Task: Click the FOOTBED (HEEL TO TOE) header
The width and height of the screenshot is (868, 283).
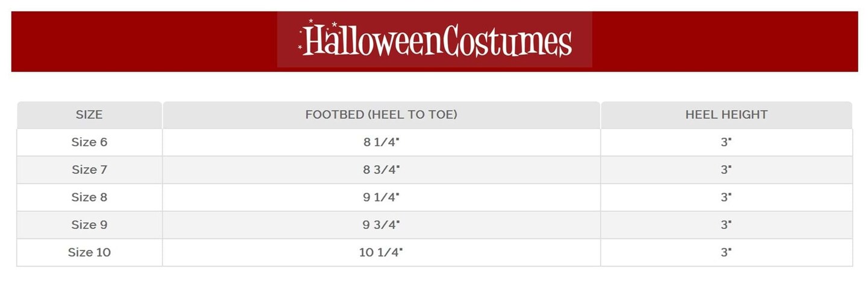Action: (381, 114)
